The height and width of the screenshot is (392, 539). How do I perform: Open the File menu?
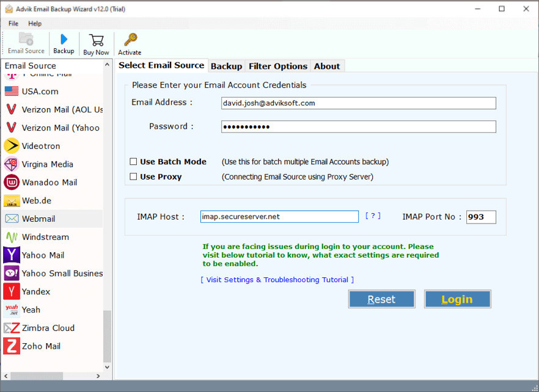(12, 23)
